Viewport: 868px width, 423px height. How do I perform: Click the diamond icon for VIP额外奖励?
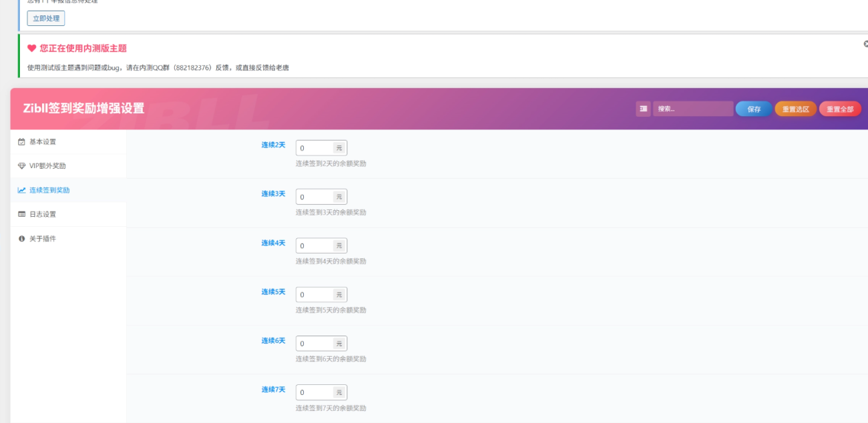coord(21,166)
